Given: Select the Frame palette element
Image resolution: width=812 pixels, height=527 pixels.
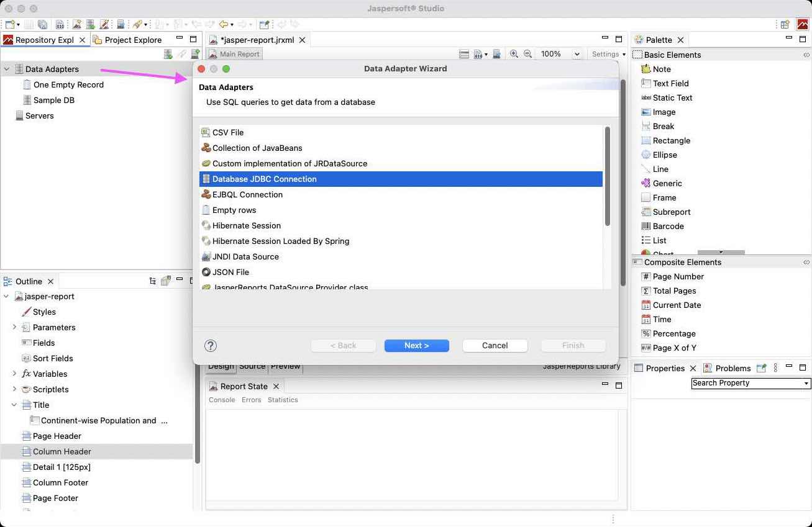Looking at the screenshot, I should point(658,197).
